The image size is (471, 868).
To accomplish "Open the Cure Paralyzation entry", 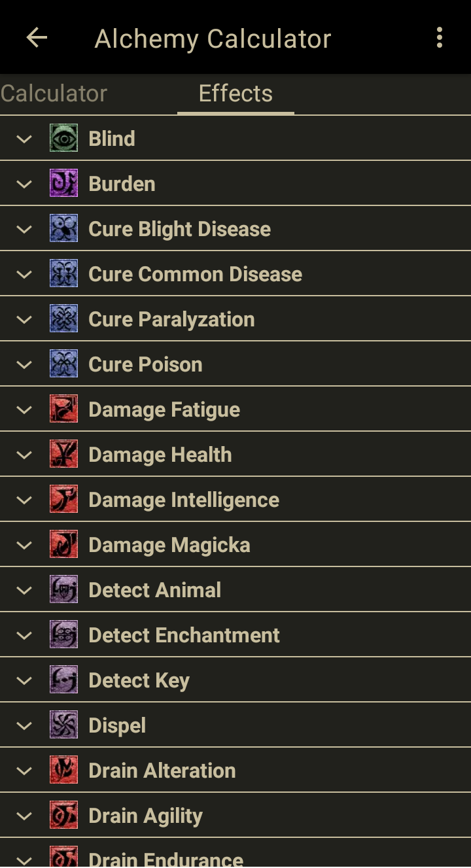I will [x=171, y=319].
